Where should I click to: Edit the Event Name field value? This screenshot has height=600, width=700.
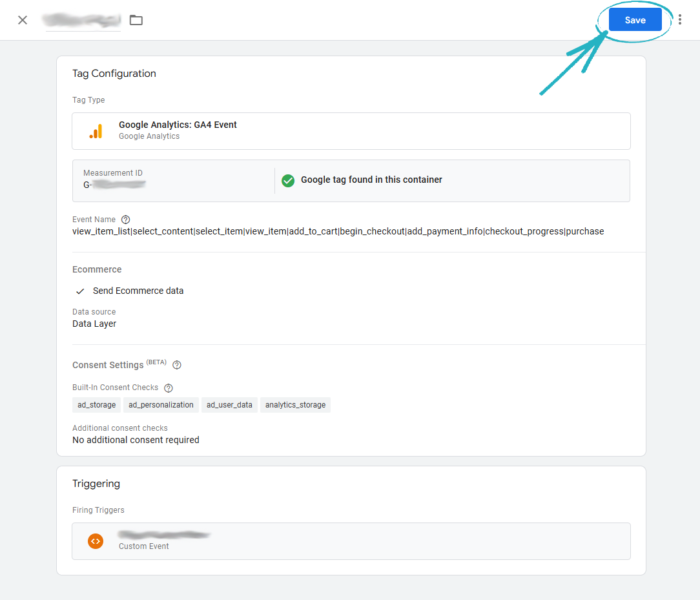point(338,231)
